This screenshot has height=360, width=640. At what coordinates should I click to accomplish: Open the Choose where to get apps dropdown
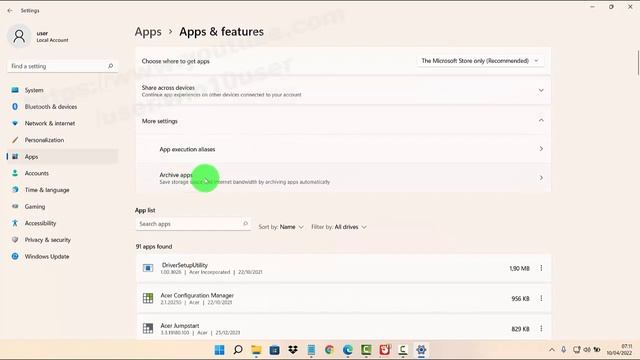pyautogui.click(x=480, y=61)
